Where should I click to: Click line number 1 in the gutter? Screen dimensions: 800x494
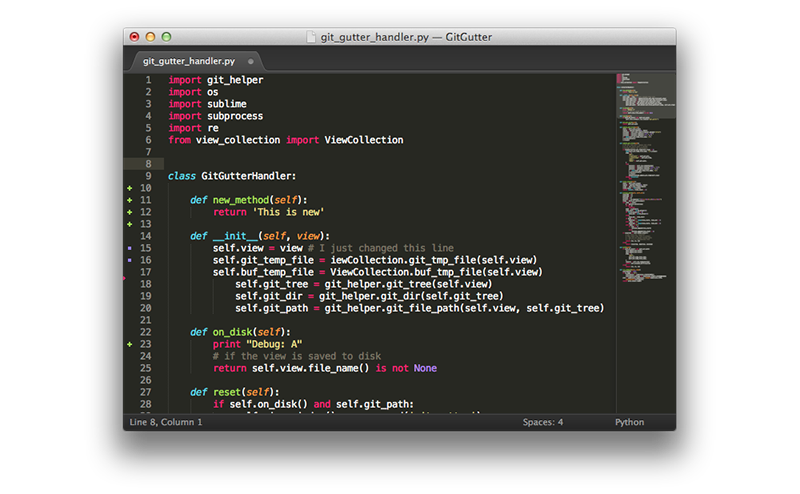tap(148, 80)
